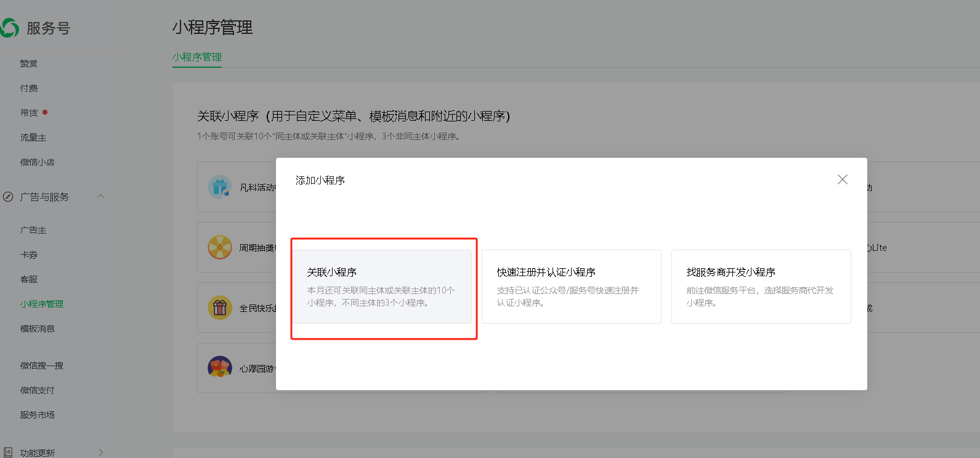Click the 添加小程序 dialog title

(x=320, y=180)
